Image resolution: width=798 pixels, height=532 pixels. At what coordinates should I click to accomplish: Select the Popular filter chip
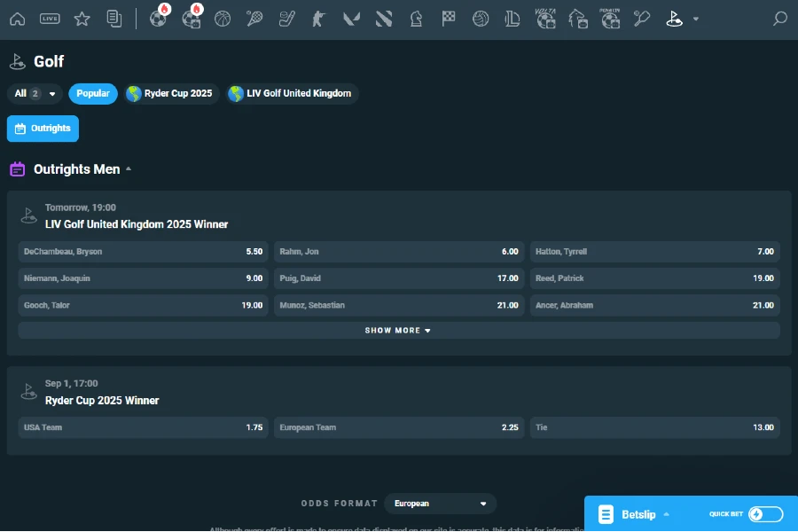92,93
